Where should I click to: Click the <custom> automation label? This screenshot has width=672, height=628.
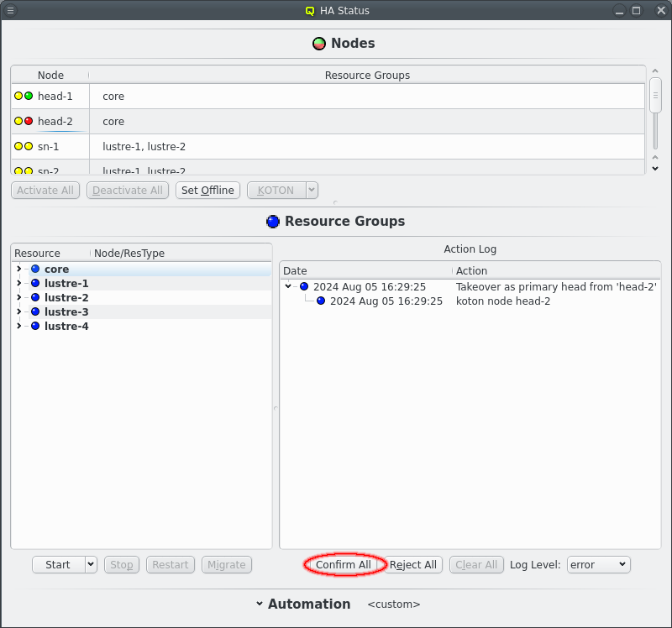point(394,604)
